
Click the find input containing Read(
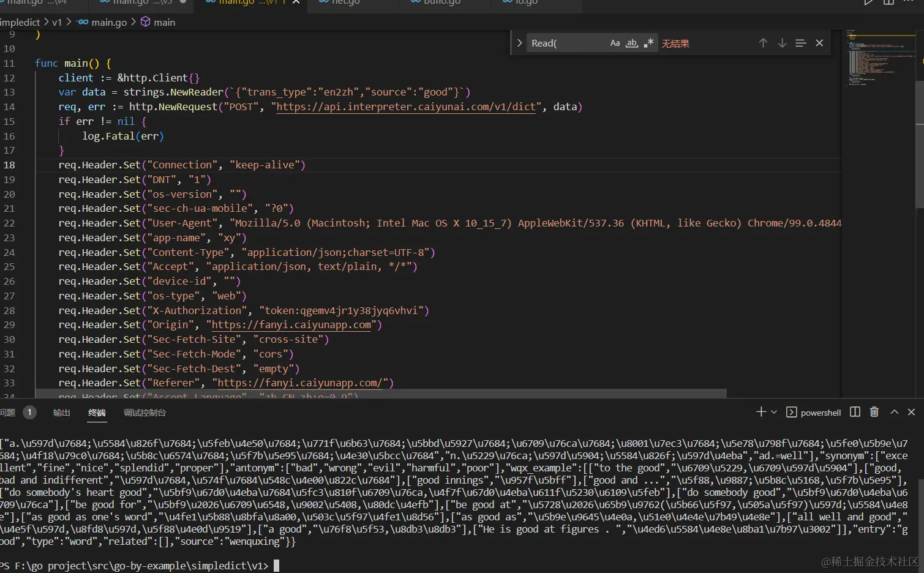click(566, 43)
